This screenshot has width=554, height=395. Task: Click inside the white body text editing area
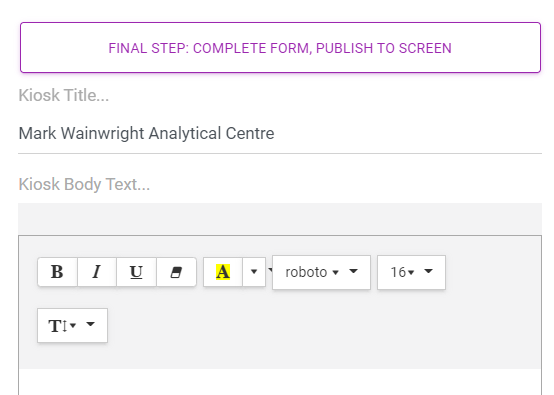tap(280, 382)
